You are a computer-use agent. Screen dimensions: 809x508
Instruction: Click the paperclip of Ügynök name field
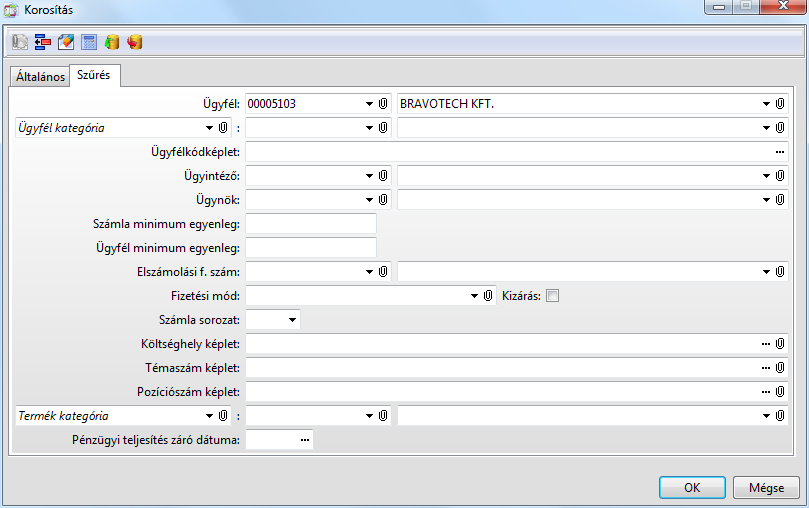780,200
